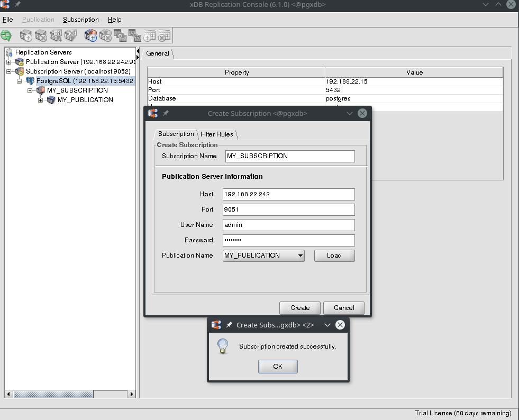519x420 pixels.
Task: Select the Replication Servers root node icon
Action: point(10,52)
